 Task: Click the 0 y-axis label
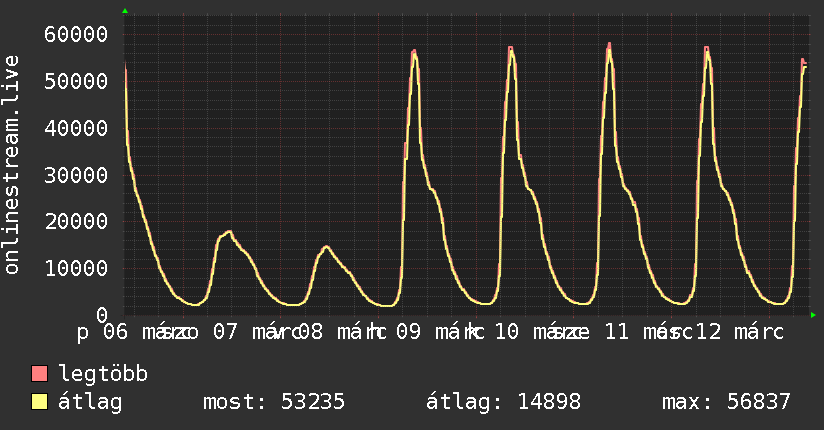[x=102, y=315]
